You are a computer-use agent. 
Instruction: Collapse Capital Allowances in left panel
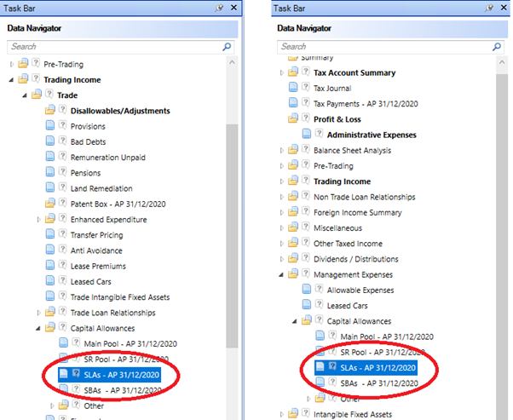tap(38, 328)
